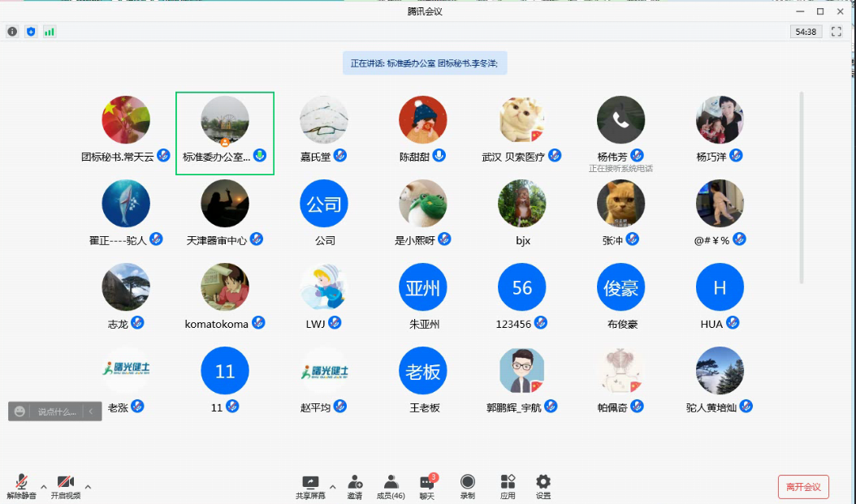This screenshot has width=856, height=504.
Task: Enter full screen mode
Action: point(837,32)
